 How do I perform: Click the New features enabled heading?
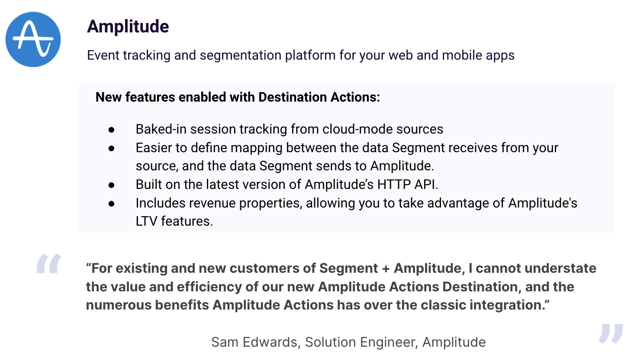coord(238,97)
